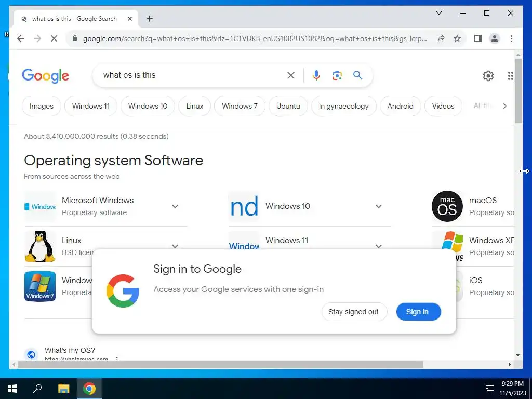Click the Windows 10 result text
The height and width of the screenshot is (399, 532).
(288, 206)
